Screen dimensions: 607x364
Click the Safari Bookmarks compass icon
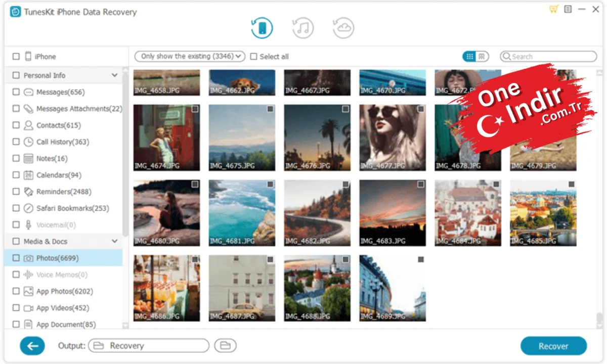coord(29,208)
